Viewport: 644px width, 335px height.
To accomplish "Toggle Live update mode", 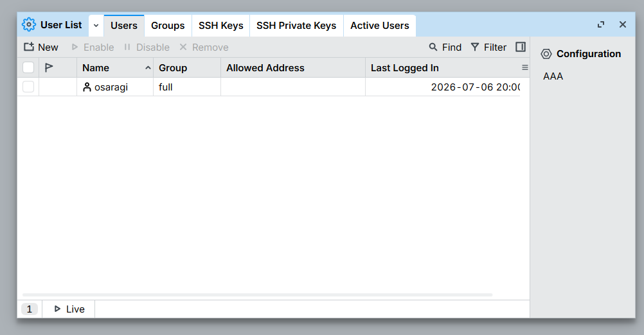I will (69, 309).
